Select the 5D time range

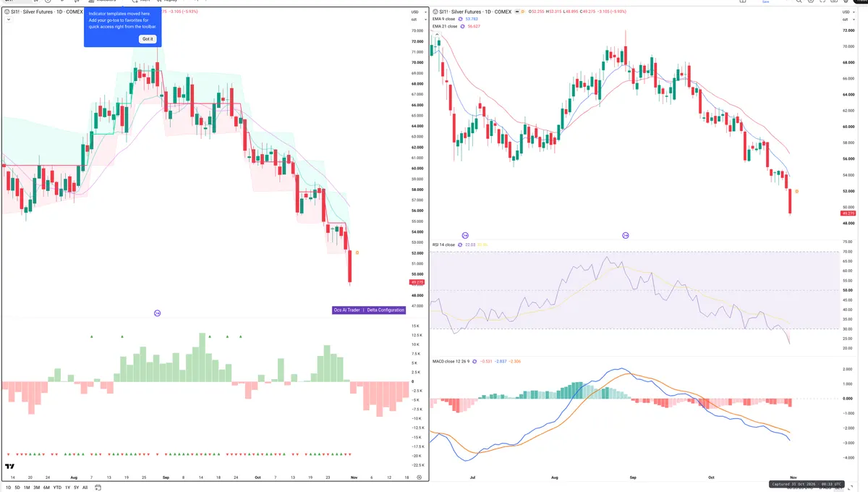[x=17, y=488]
